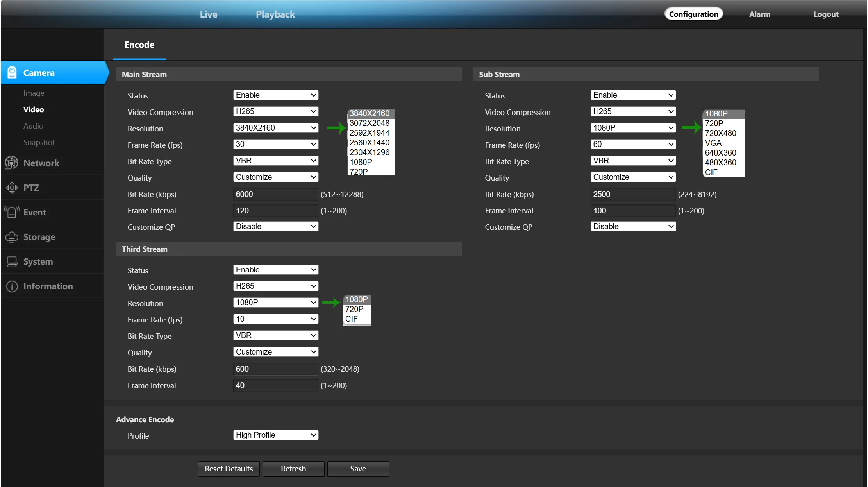The image size is (868, 487).
Task: Select Audio in Camera submenu
Action: click(x=33, y=126)
